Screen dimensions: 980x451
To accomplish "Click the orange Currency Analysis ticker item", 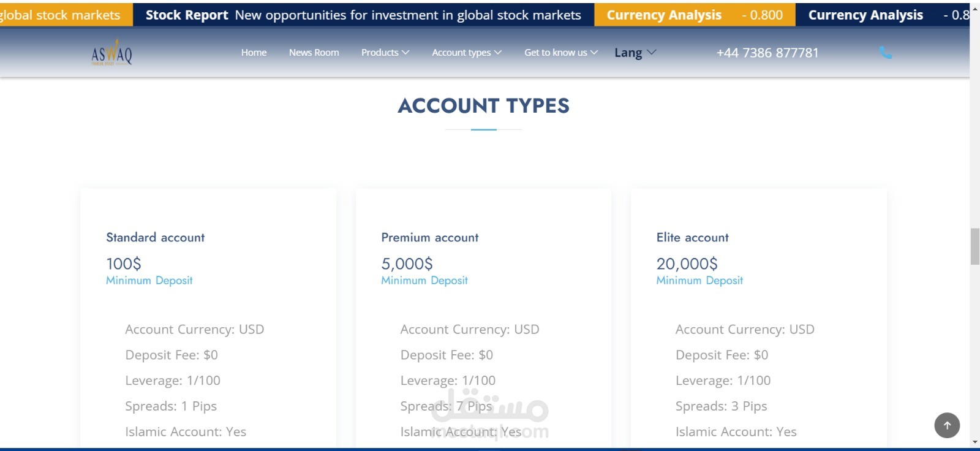I will (x=695, y=15).
